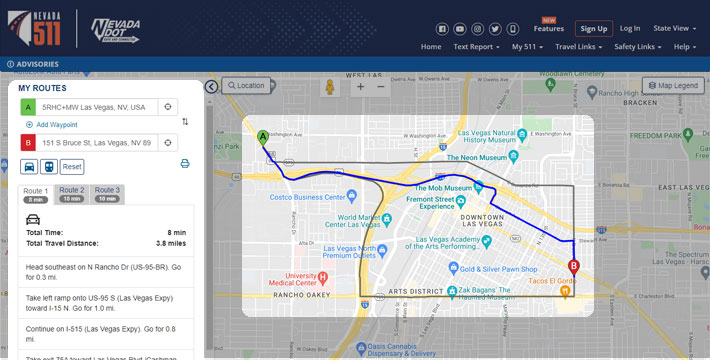Click Costco Business Center map pin
Image resolution: width=710 pixels, height=360 pixels.
coord(351,196)
